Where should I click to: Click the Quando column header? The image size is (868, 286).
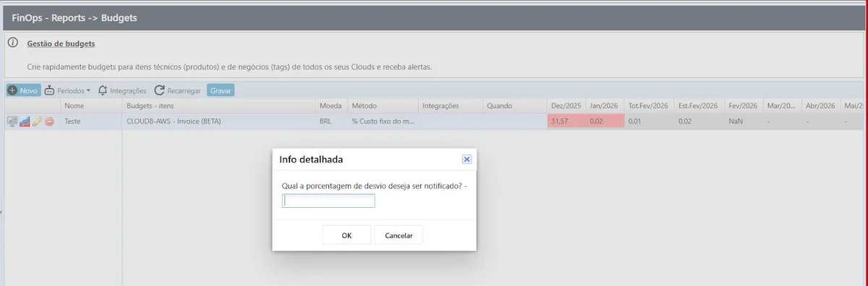click(x=514, y=106)
